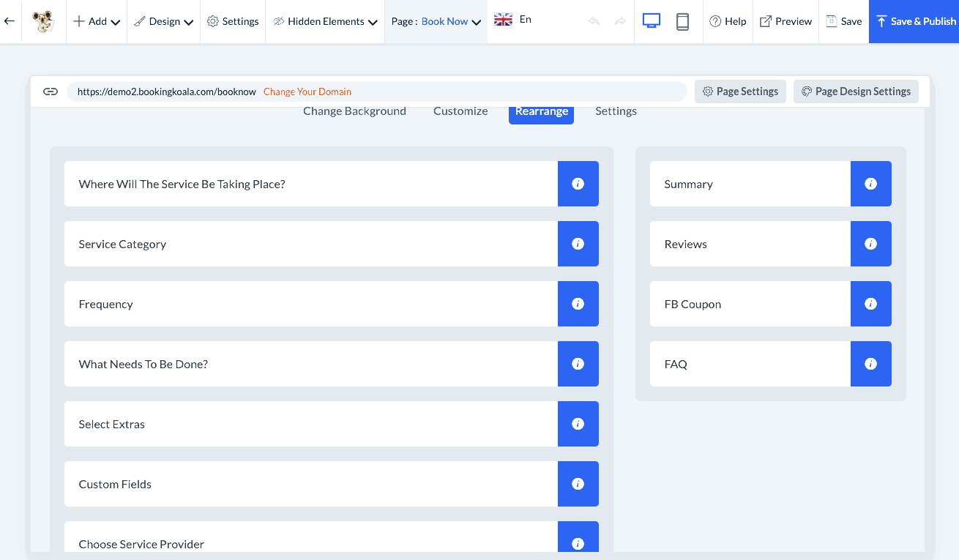Select the What Needs To Be Done row
This screenshot has width=959, height=560.
point(332,364)
